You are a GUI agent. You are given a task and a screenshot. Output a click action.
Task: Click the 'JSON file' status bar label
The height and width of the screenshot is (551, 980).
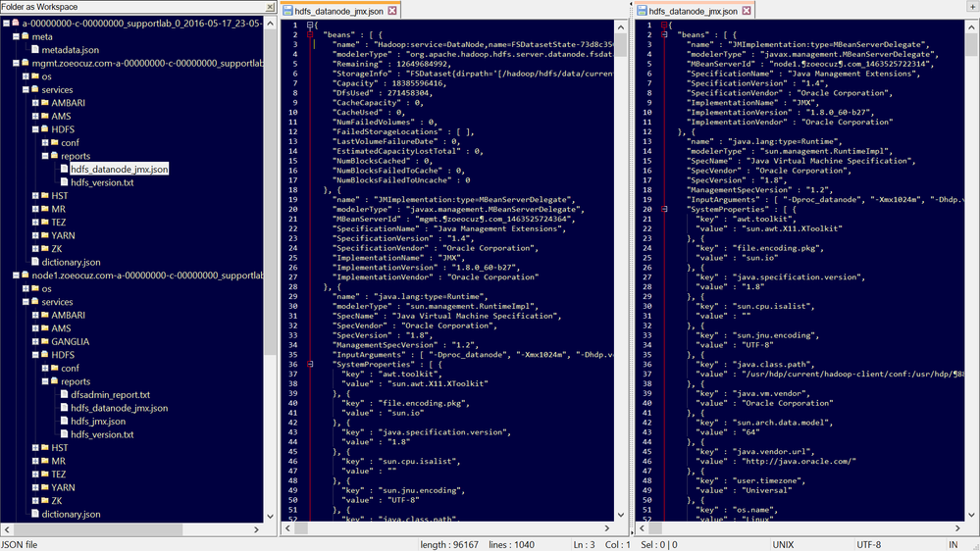click(x=20, y=545)
